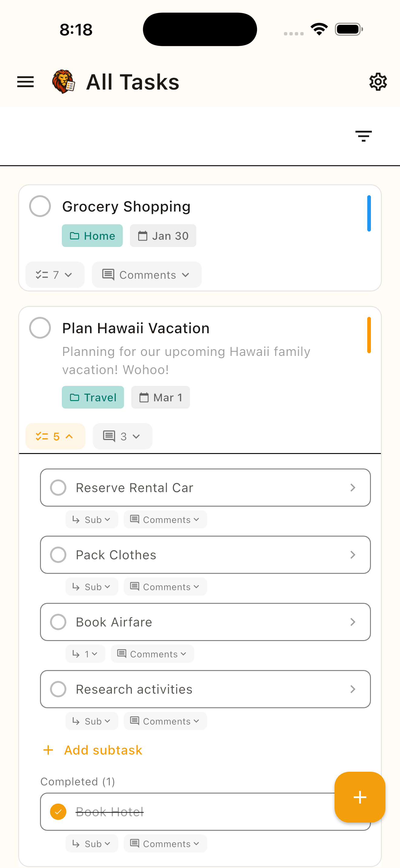Open the Book Airfare subtask details chevron

point(353,622)
